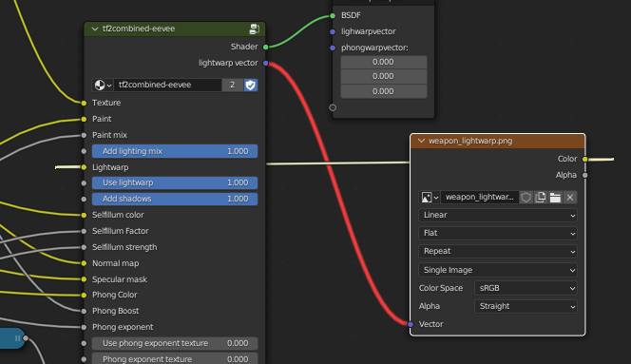Open the image browse icon in weapon_lightwarp node
This screenshot has width=631, height=364.
click(x=430, y=198)
